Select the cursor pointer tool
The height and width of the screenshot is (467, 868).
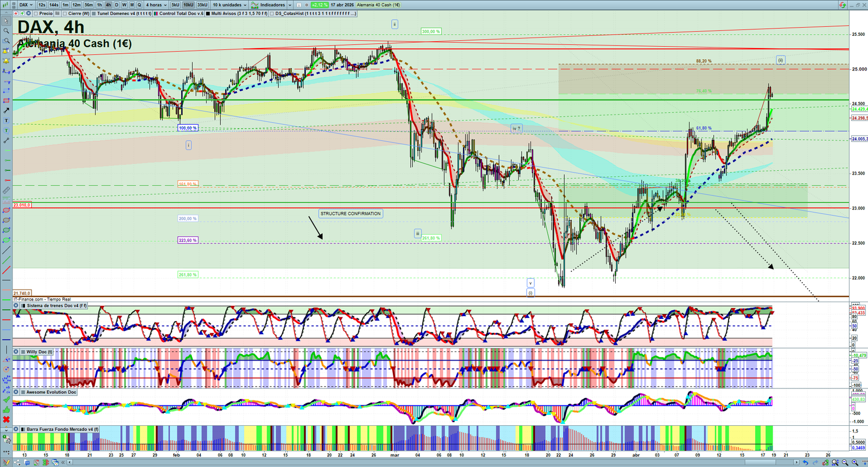[x=6, y=21]
